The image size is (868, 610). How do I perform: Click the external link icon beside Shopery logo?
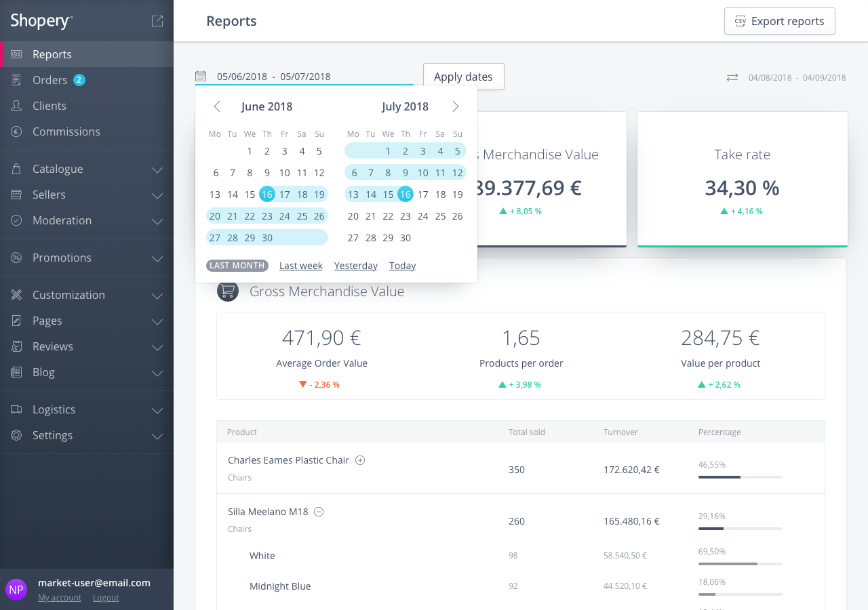pyautogui.click(x=157, y=21)
